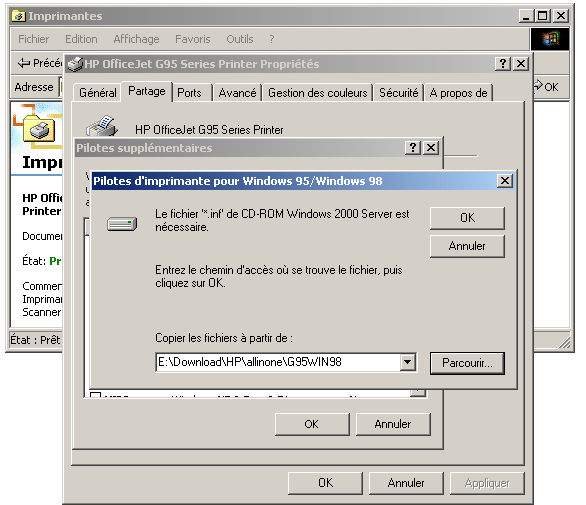The image size is (586, 505).
Task: Click the window corner grip of Imprimantes
Action: point(565,342)
